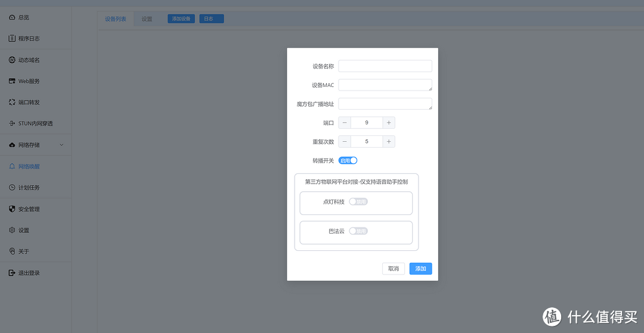
Task: Increase 重复次数 with plus button
Action: 389,142
